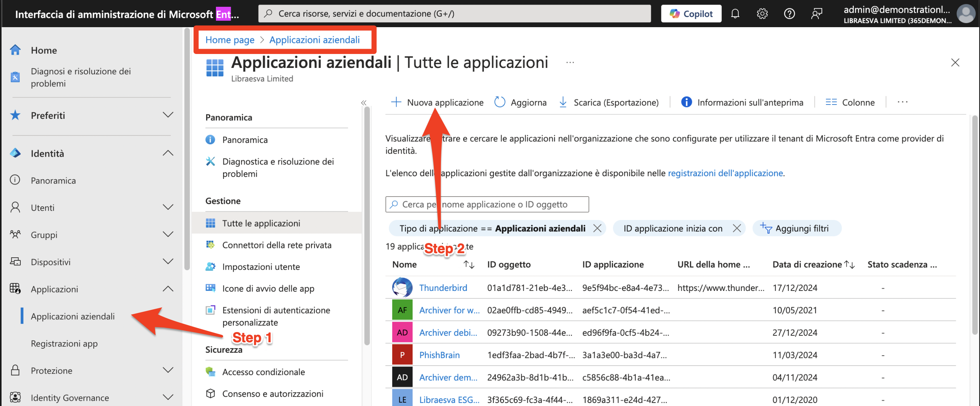Remove the ID applicazione inizia con filter
This screenshot has width=980, height=406.
coord(737,228)
